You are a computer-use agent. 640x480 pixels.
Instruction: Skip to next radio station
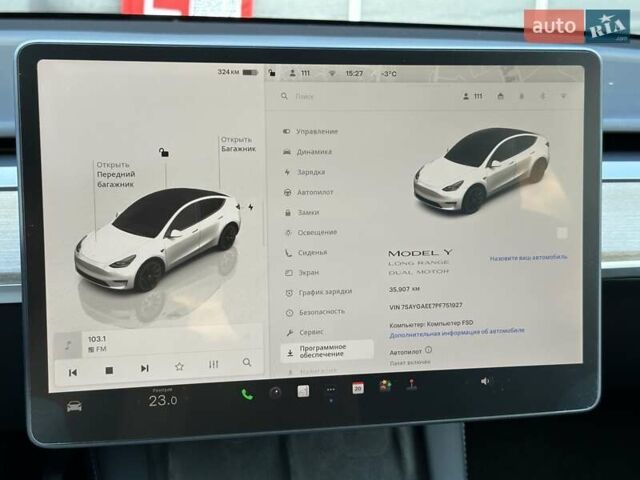144,368
